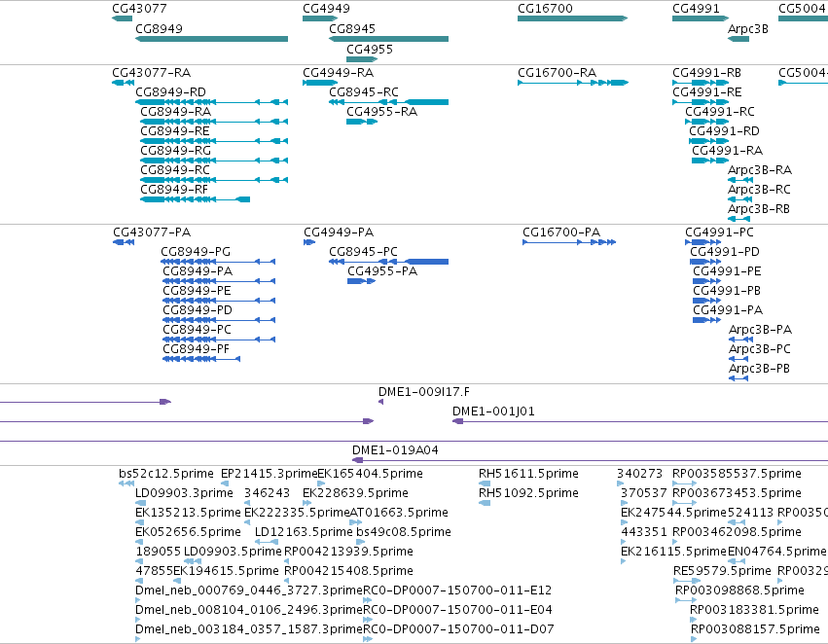Select transcript CG4955-RA
Viewport: 828px width, 644px height.
pyautogui.click(x=381, y=112)
